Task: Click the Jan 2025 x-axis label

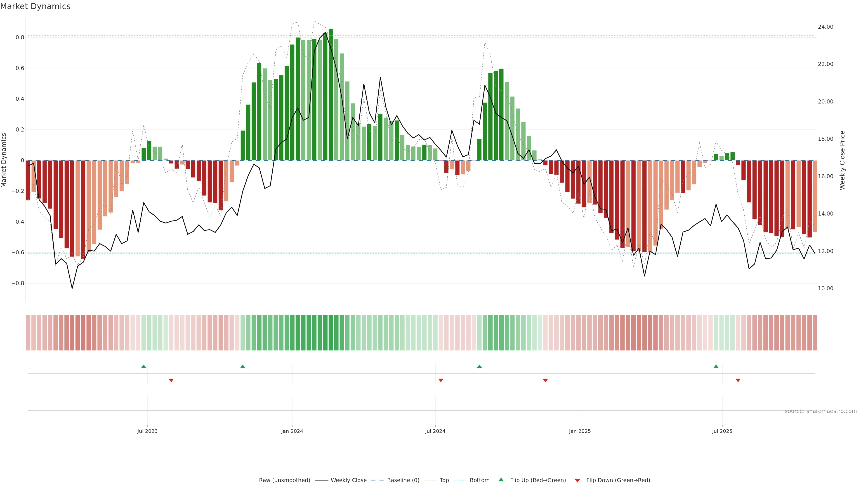Action: 580,431
